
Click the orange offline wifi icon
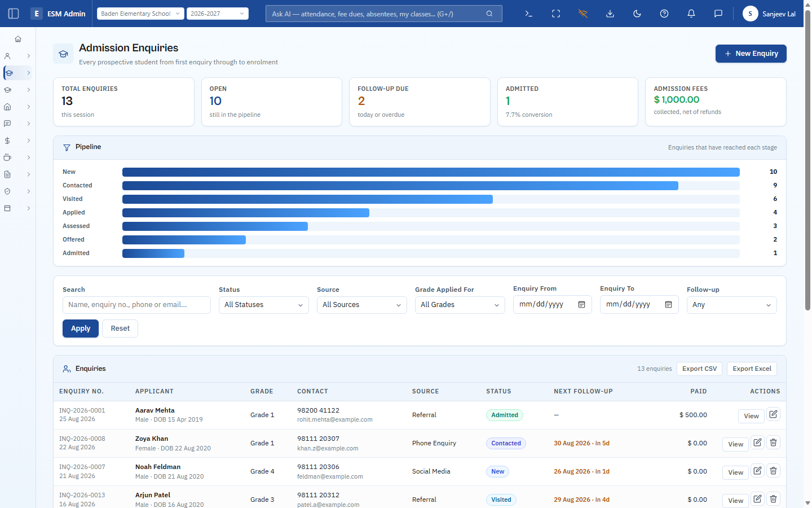(x=583, y=14)
